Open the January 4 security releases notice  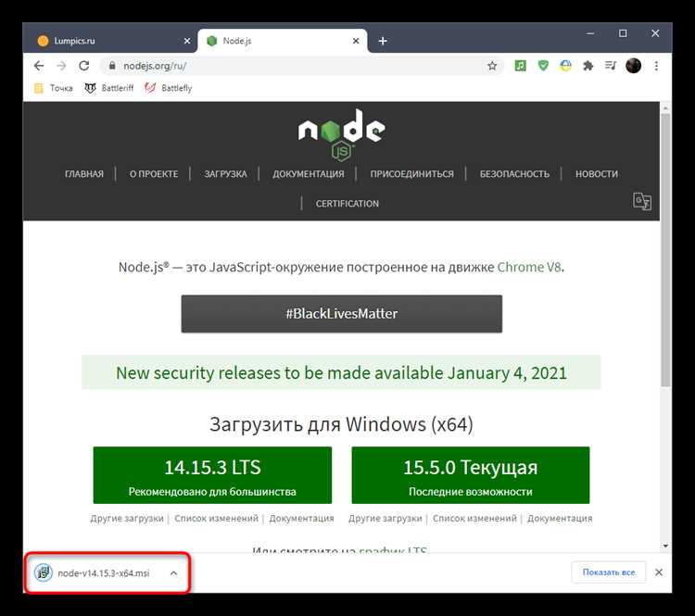click(x=341, y=372)
